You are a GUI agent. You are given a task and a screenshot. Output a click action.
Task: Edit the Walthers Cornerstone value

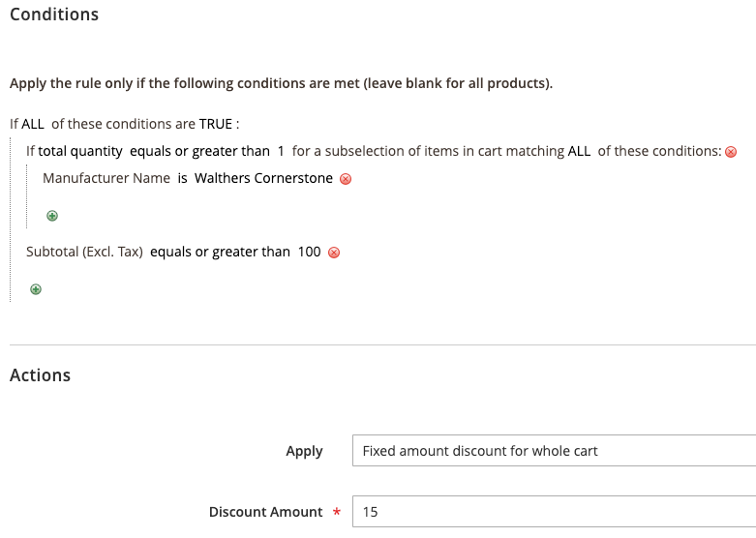coord(263,178)
